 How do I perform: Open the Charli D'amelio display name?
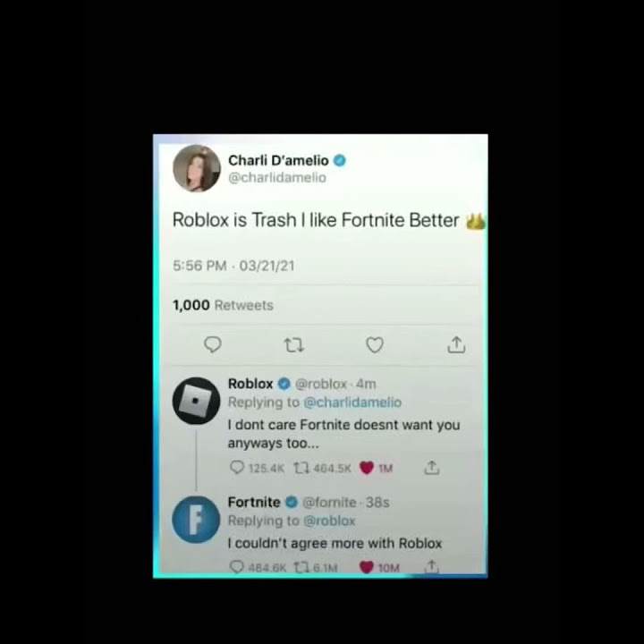click(278, 160)
